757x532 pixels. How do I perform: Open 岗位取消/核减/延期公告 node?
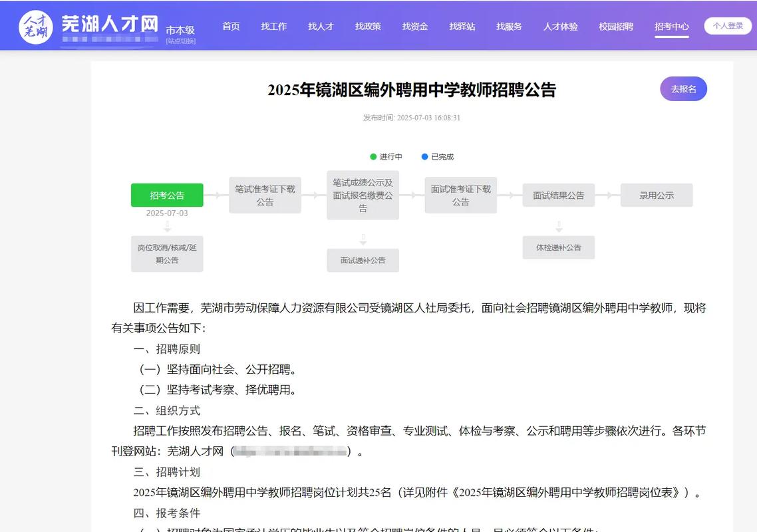[x=167, y=253]
